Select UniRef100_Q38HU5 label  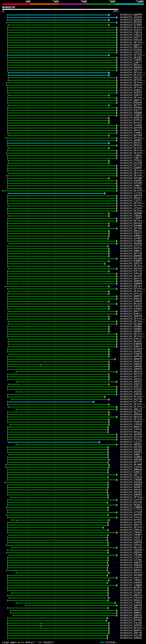(x=131, y=301)
